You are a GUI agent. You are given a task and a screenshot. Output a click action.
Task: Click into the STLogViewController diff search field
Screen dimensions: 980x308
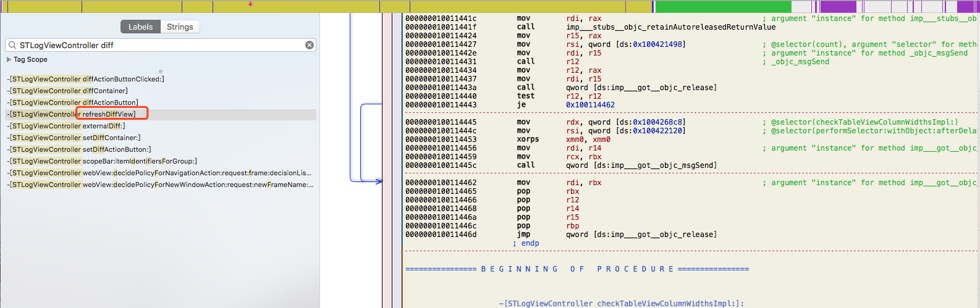[x=154, y=45]
